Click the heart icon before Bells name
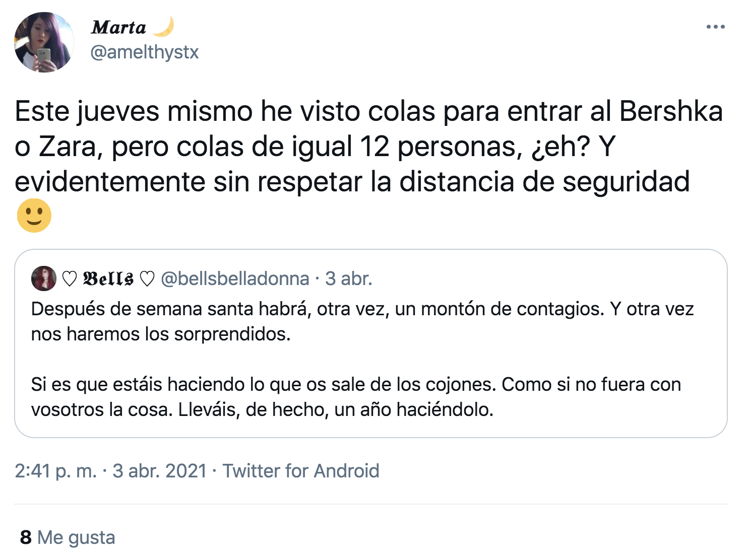This screenshot has height=560, width=748. click(x=70, y=278)
